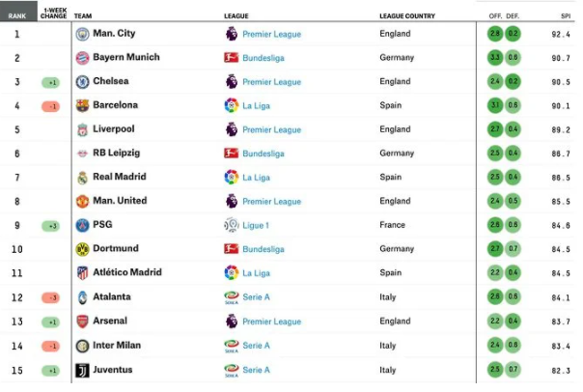Click the Bayern Munich club crest
The image size is (583, 392).
(x=82, y=58)
